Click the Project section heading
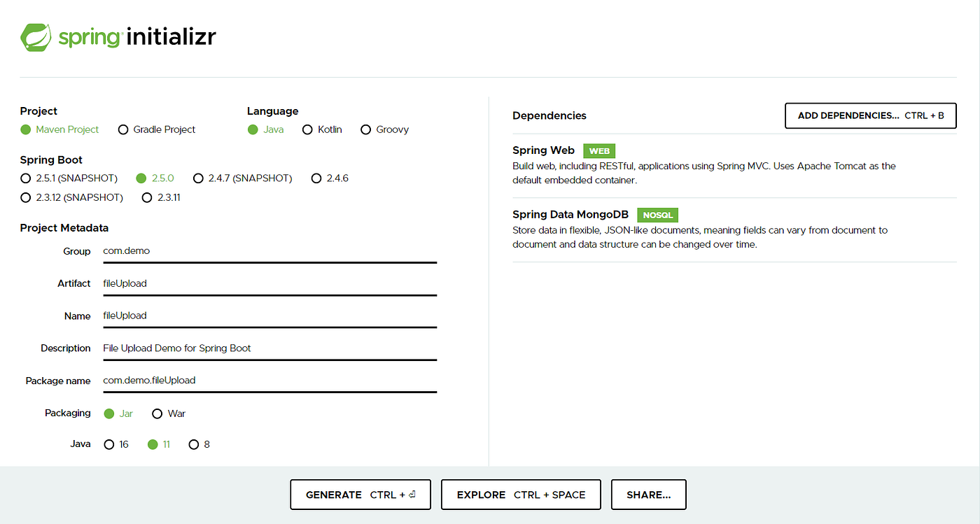The height and width of the screenshot is (524, 980). (38, 111)
